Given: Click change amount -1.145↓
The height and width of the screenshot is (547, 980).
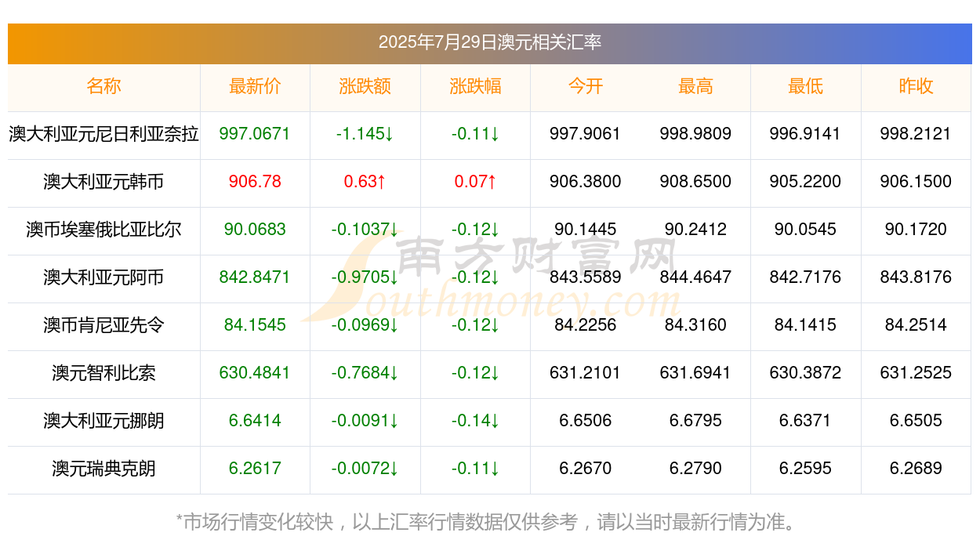Looking at the screenshot, I should (365, 134).
